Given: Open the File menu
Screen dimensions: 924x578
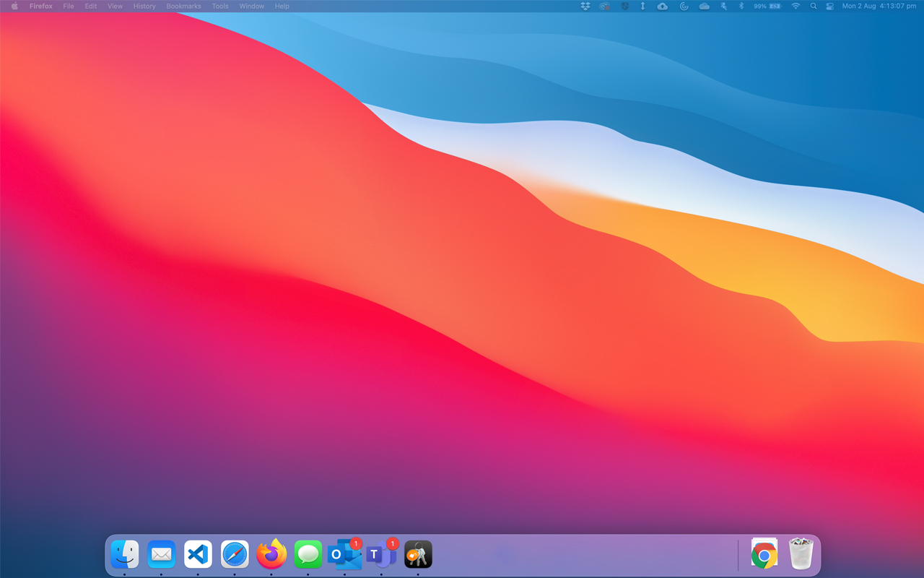Looking at the screenshot, I should click(69, 6).
